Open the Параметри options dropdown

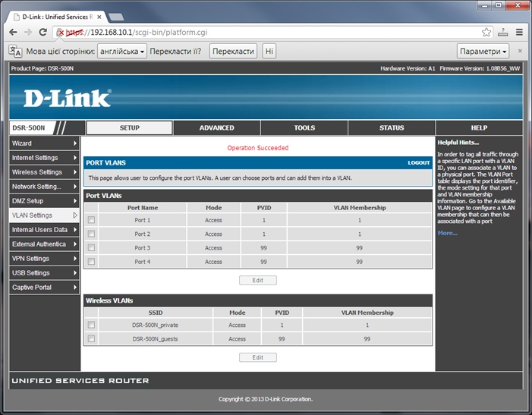(483, 51)
